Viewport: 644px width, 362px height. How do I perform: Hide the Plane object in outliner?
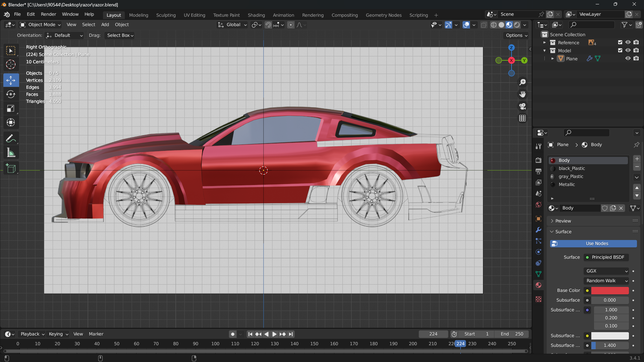[628, 58]
